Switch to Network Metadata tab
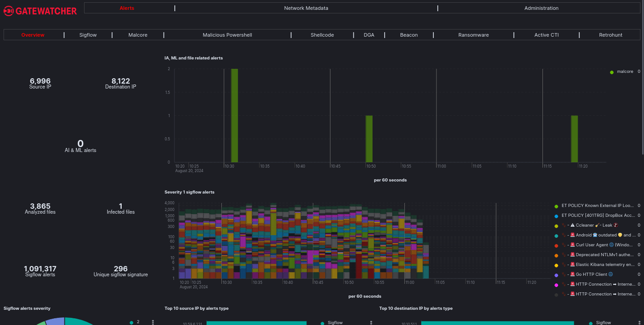Image resolution: width=644 pixels, height=325 pixels. click(x=306, y=8)
